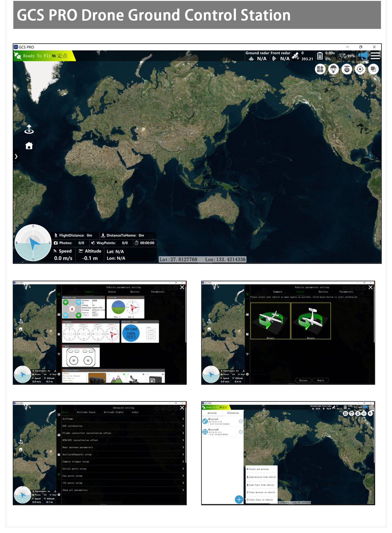Click home icon on large main map
This screenshot has width=392, height=533.
[x=29, y=146]
